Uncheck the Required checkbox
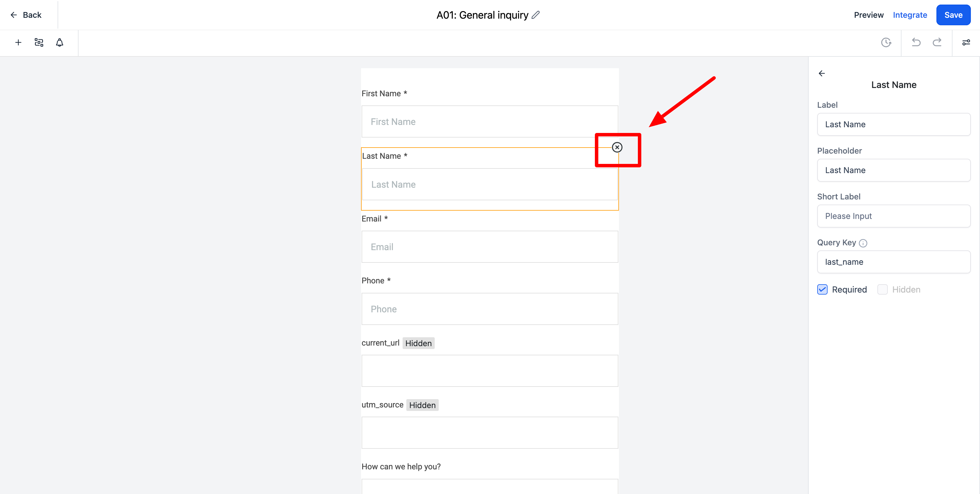The height and width of the screenshot is (494, 980). click(822, 289)
